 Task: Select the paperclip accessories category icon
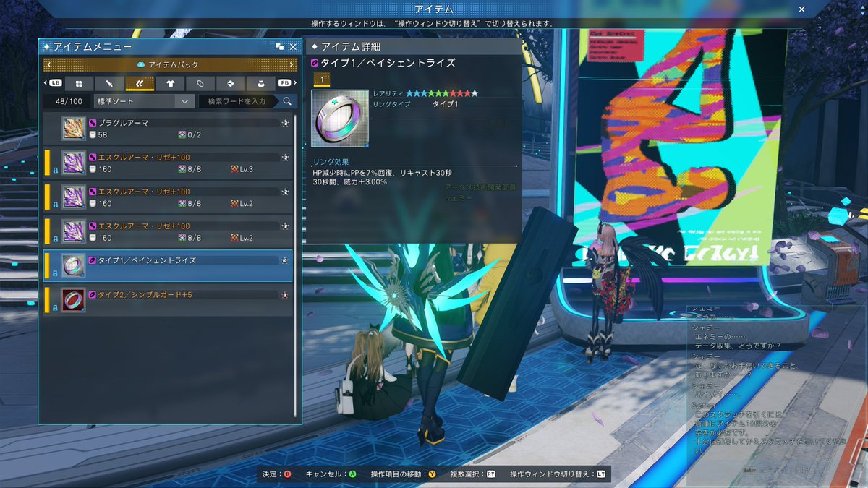pos(200,82)
